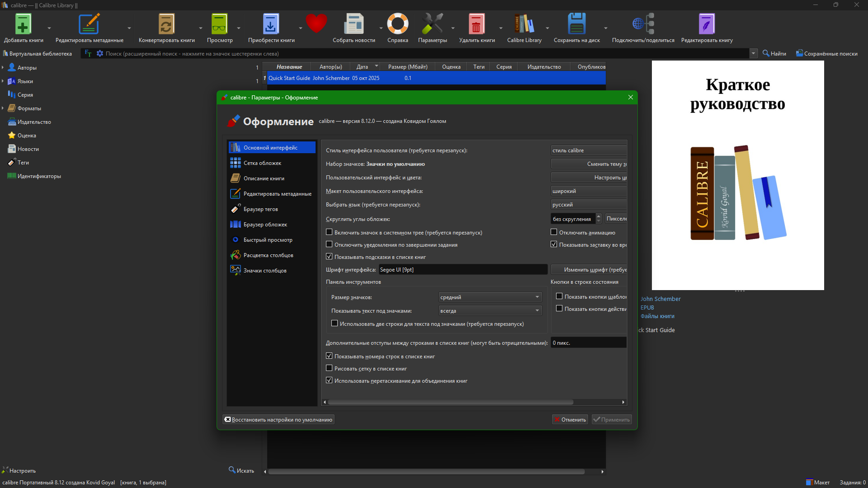This screenshot has width=868, height=488.
Task: Open Конвертировать книги tool
Action: 166,25
